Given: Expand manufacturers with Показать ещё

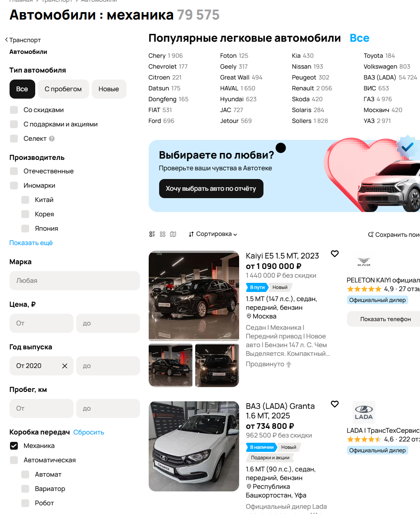Looking at the screenshot, I should click(31, 243).
